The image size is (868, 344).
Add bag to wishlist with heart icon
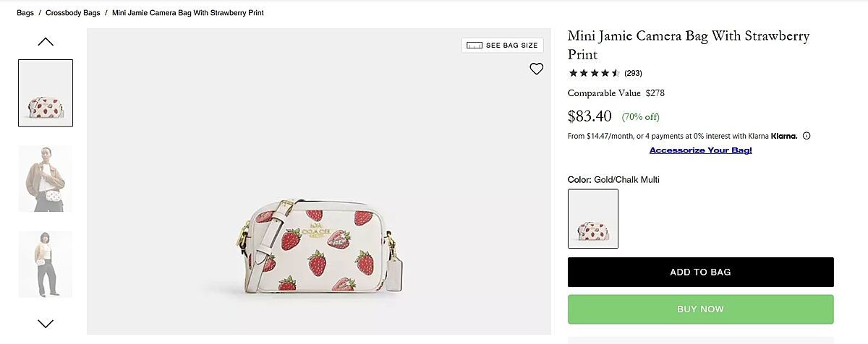[x=536, y=69]
